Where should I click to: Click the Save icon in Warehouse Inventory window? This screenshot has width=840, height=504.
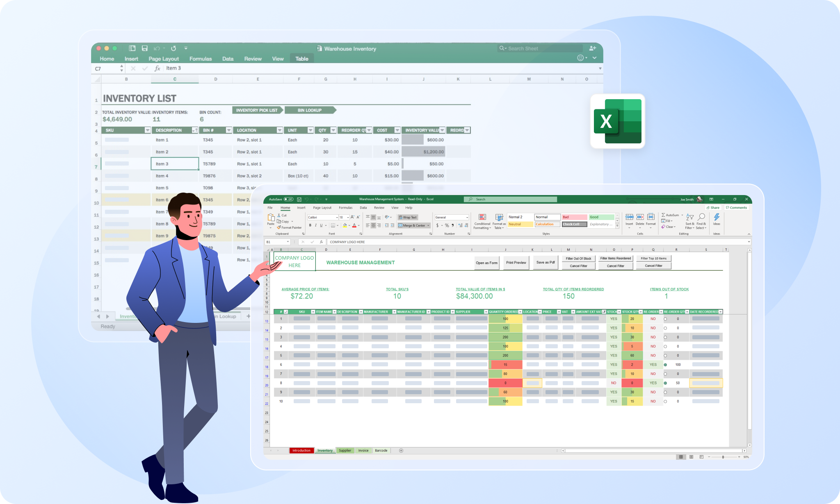click(x=144, y=48)
